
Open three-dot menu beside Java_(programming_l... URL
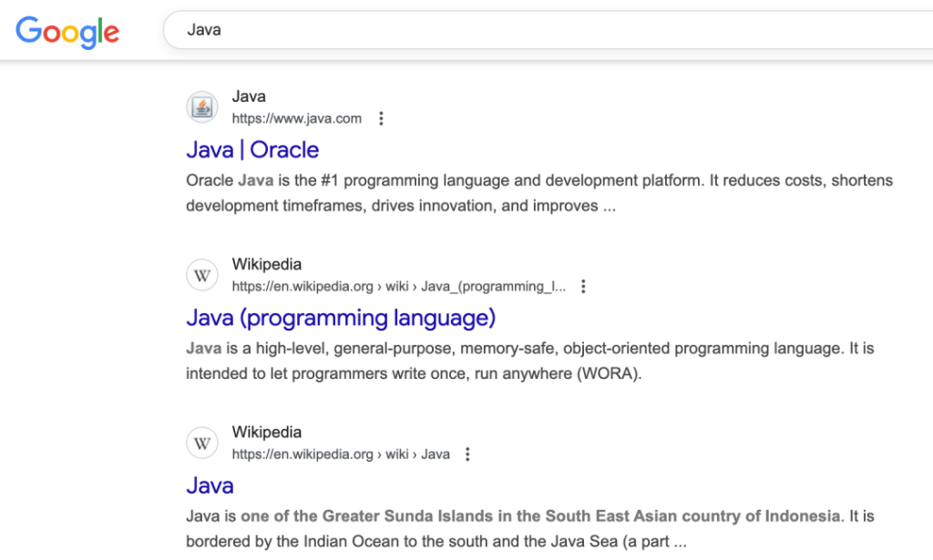[x=584, y=287]
